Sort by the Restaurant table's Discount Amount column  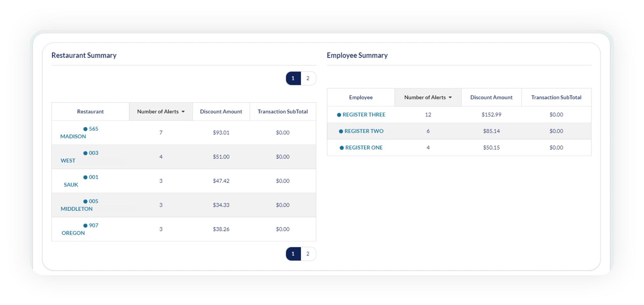click(221, 112)
